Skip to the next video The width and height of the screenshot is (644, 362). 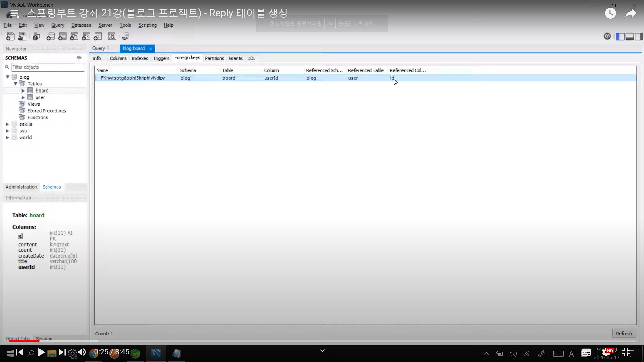(62, 352)
